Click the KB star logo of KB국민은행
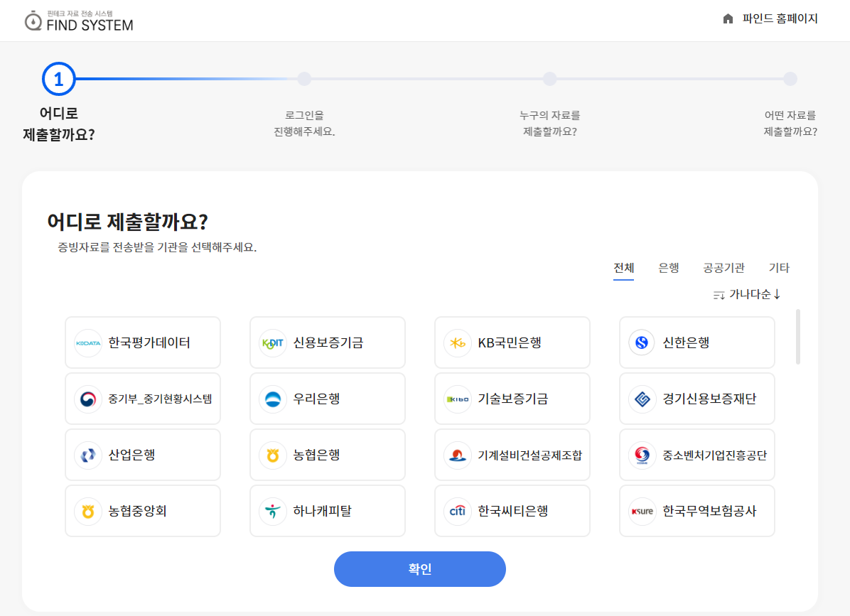850x616 pixels. 458,343
